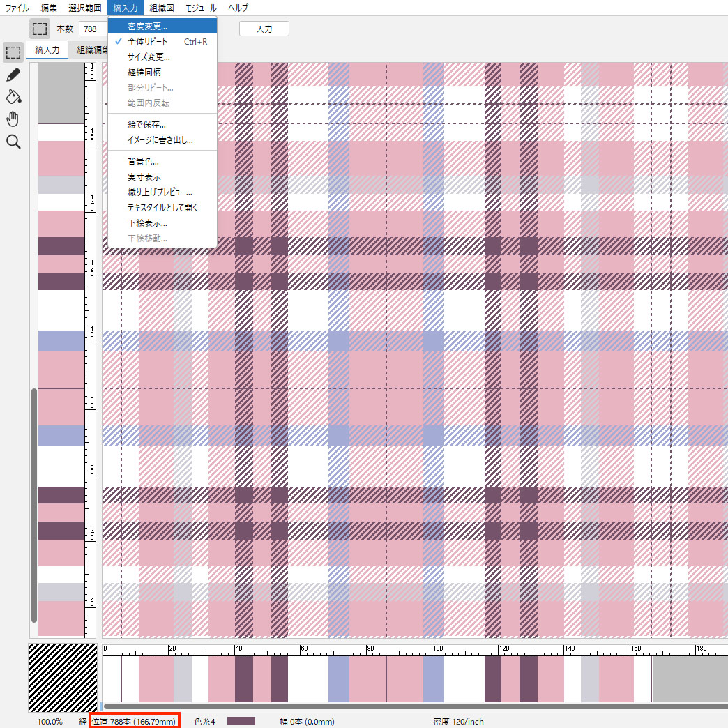Select サイズ変更... menu entry
This screenshot has height=728, width=728.
click(149, 57)
